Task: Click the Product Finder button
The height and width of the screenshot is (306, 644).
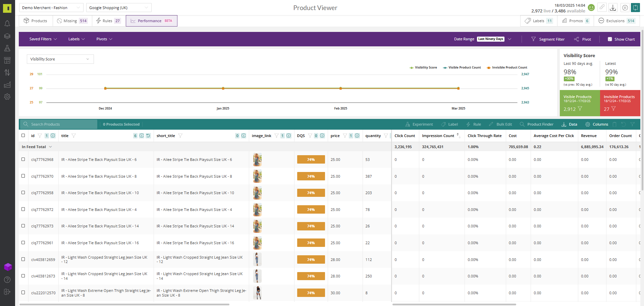Action: coord(537,124)
